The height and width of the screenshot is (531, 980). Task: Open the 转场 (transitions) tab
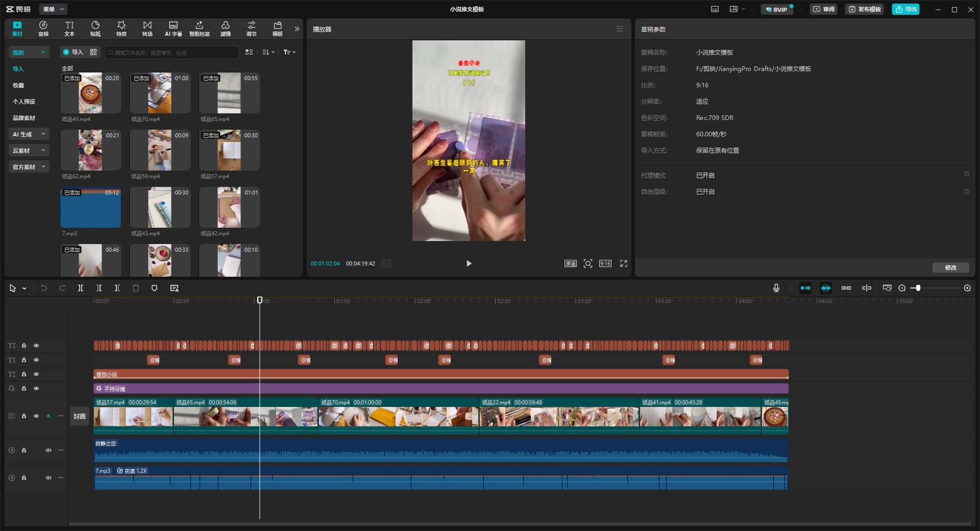tap(148, 29)
